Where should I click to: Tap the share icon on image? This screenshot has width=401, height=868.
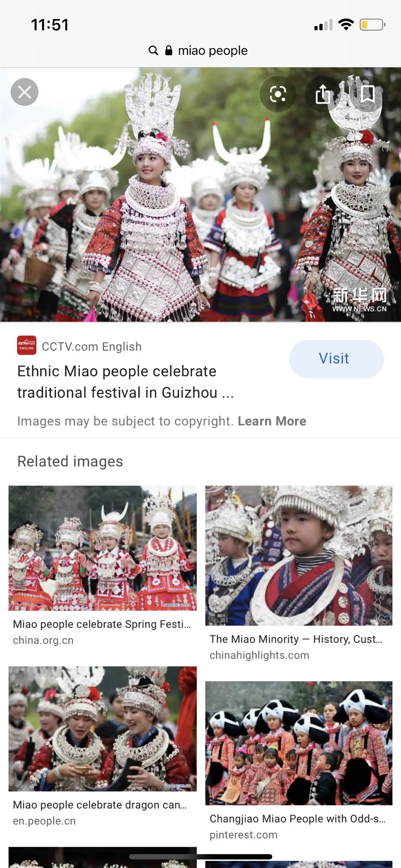tap(323, 94)
